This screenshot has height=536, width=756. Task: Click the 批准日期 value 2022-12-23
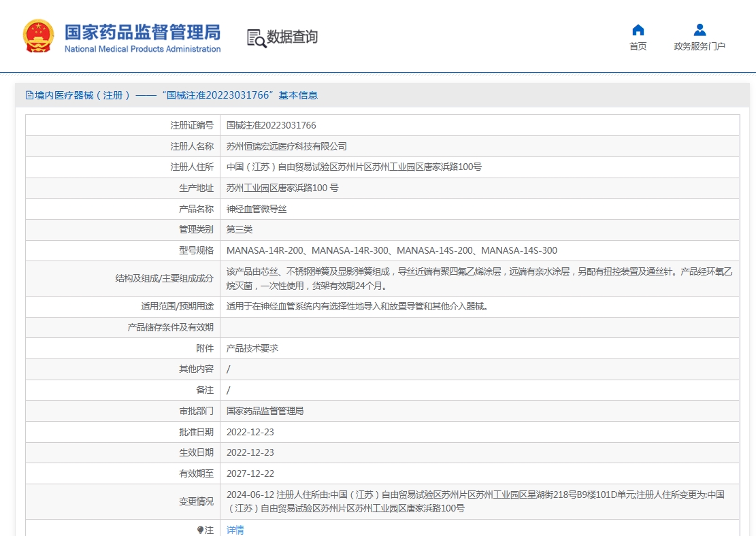point(250,432)
